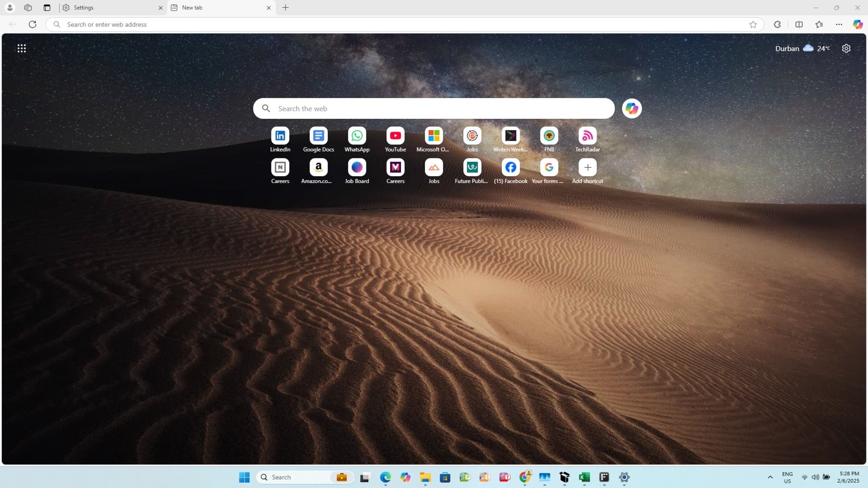Open the (15) Facebook shortcut
Screen dimensions: 868x488
click(x=510, y=168)
